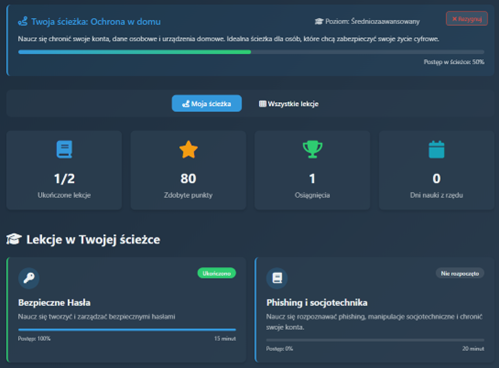This screenshot has width=499, height=368.
Task: Click the Osiągnięcia label
Action: point(312,195)
